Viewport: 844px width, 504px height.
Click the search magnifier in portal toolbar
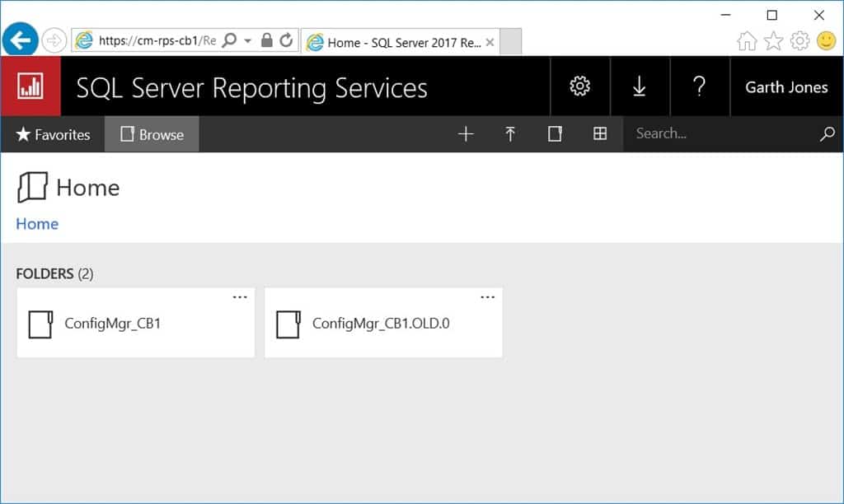coord(828,134)
